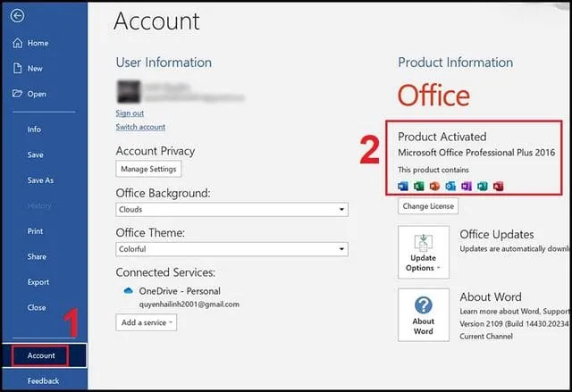572x392 pixels.
Task: Click the OneDrive cloud icon under Connected Services
Action: [x=128, y=291]
